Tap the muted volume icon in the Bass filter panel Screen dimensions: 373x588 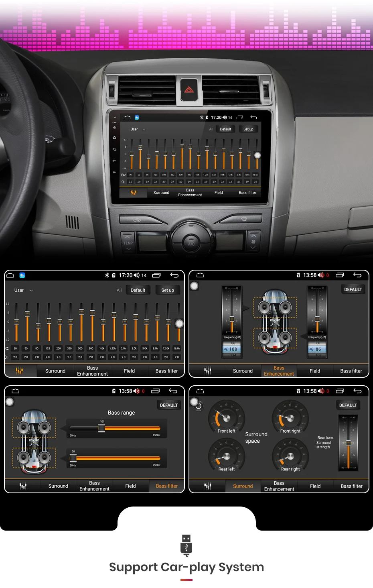coord(136,391)
